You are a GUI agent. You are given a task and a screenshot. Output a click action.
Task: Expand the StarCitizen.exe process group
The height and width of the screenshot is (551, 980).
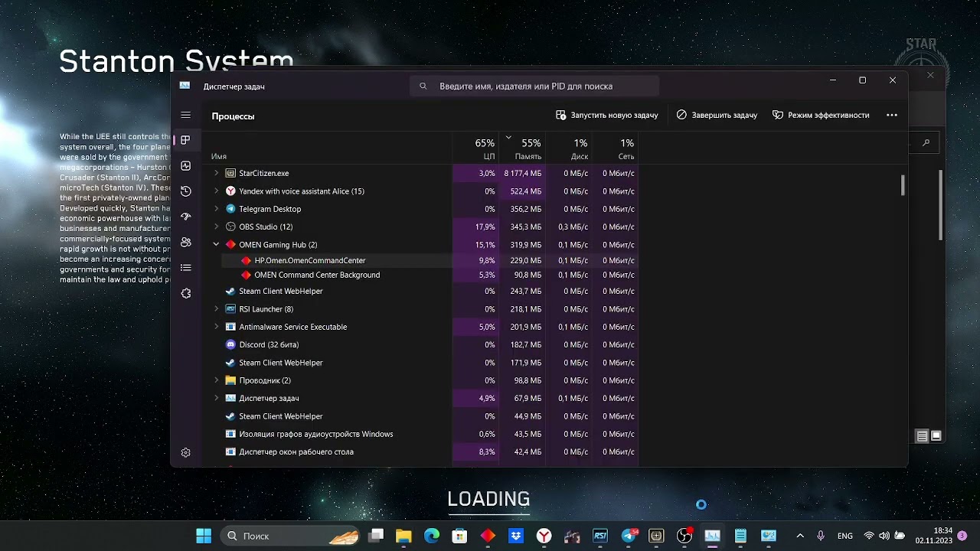(216, 173)
